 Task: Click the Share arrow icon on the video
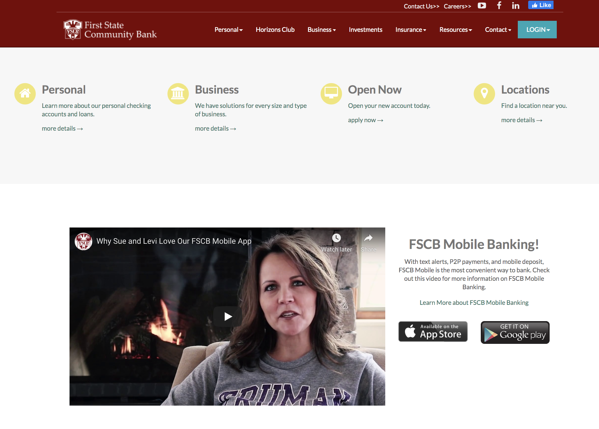click(x=368, y=238)
